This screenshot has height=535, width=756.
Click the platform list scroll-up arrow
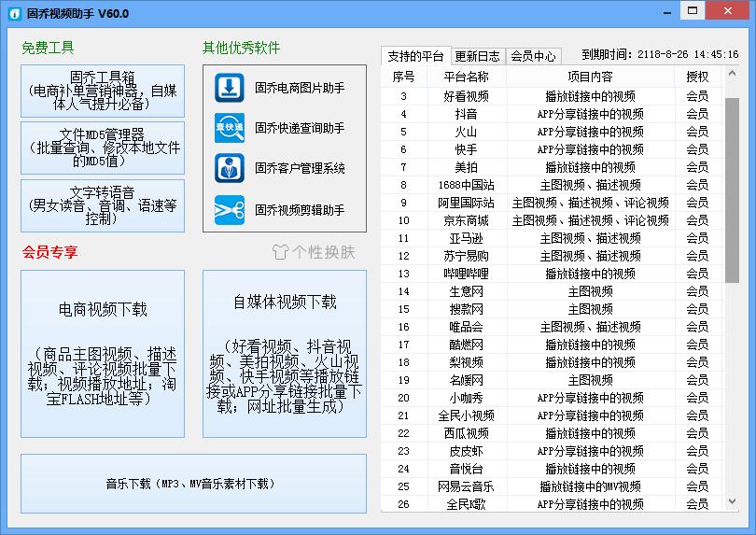732,74
